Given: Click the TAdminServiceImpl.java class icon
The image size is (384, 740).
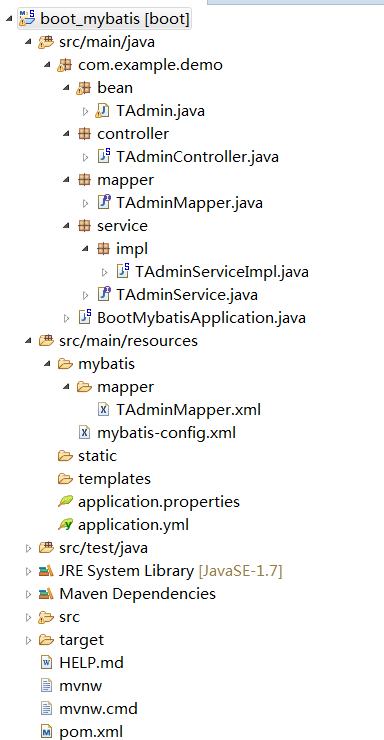Looking at the screenshot, I should [x=123, y=271].
